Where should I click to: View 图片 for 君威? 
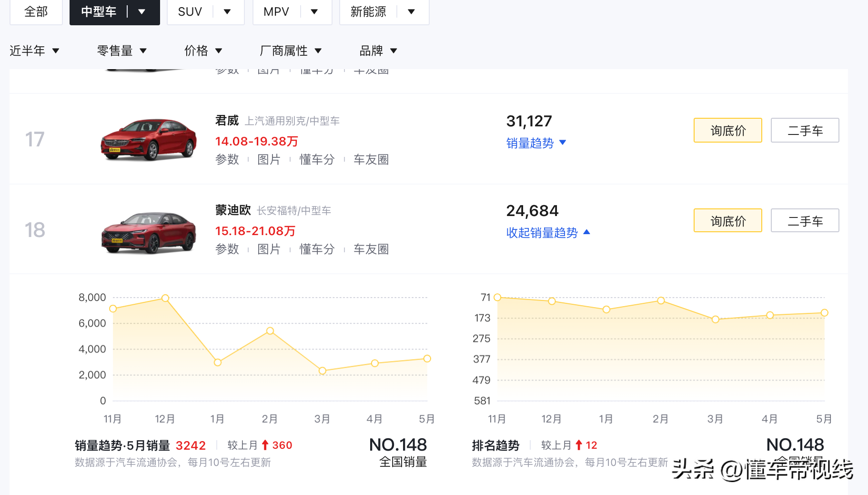click(x=269, y=159)
